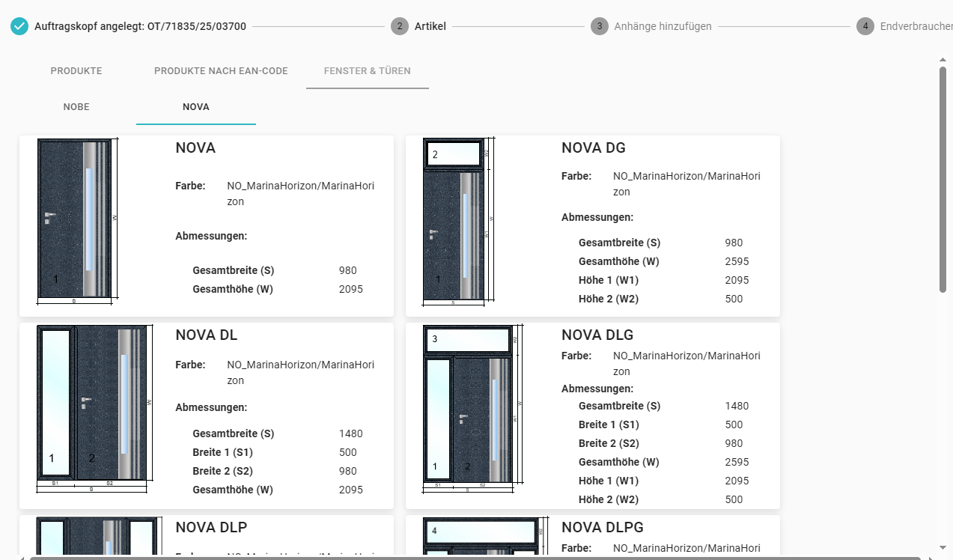This screenshot has height=560, width=953.
Task: Switch to the NOBE sub-tab
Action: [x=76, y=107]
